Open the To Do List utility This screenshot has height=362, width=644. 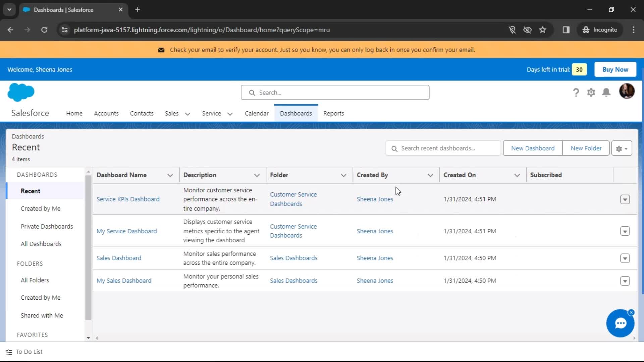pyautogui.click(x=24, y=352)
